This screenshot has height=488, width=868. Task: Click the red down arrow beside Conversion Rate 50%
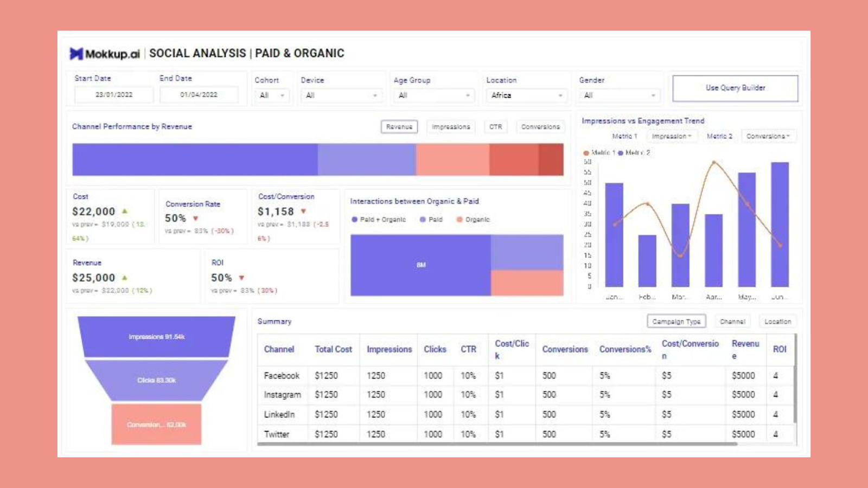(x=196, y=219)
